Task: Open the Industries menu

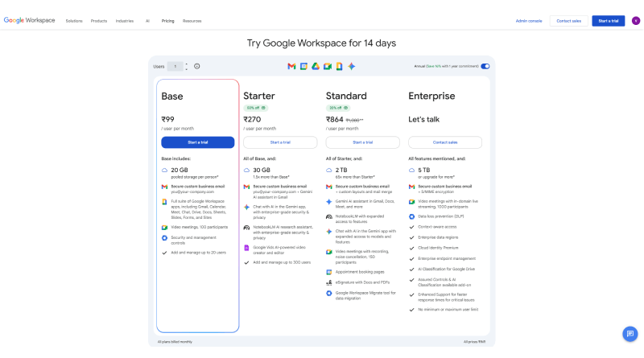Action: coord(125,21)
